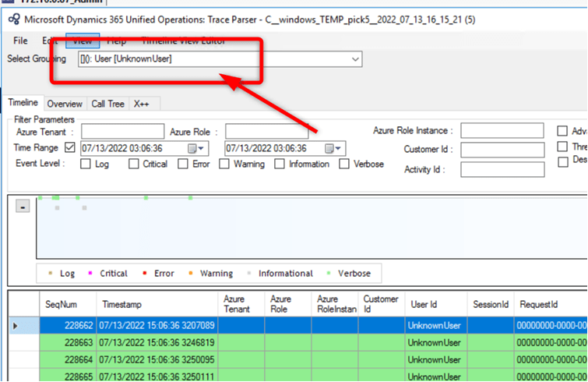
Task: Tick the Warning event level checkbox
Action: click(x=224, y=164)
